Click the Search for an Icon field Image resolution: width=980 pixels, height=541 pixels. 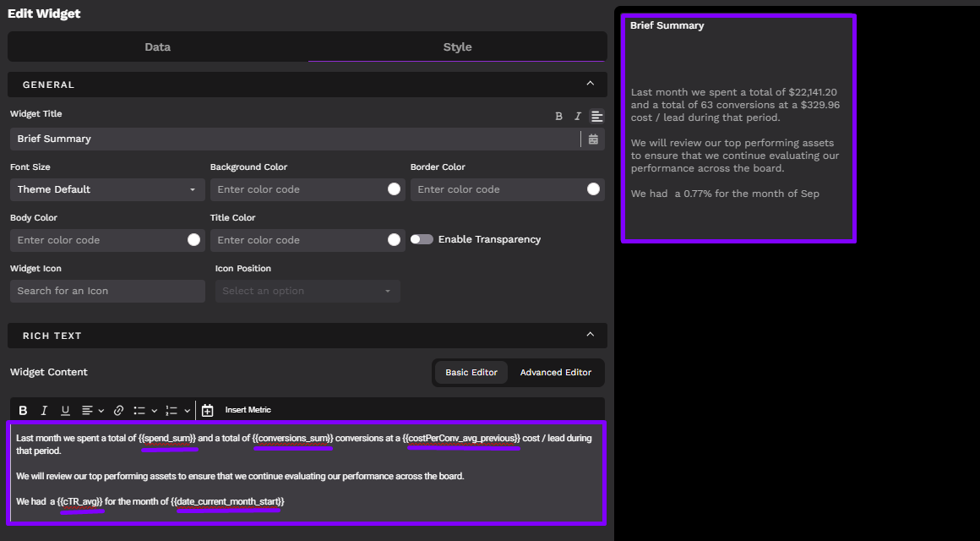(107, 291)
